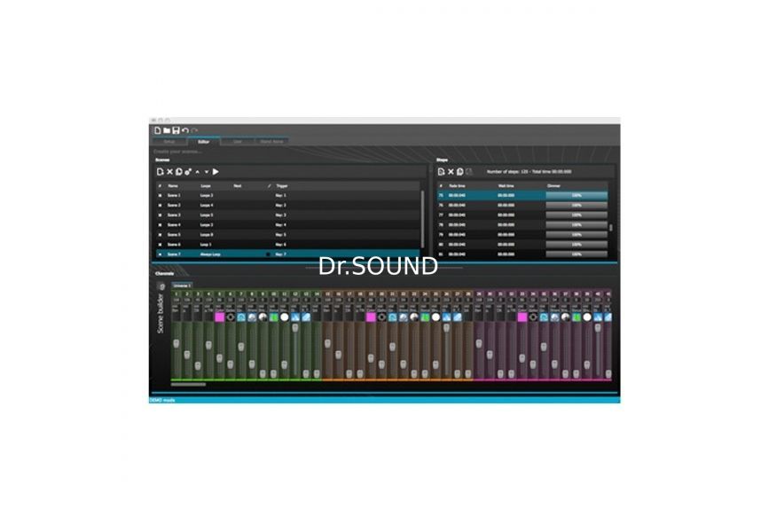Screen dimensions: 761x532
Task: Copy the selected step
Action: pyautogui.click(x=459, y=172)
